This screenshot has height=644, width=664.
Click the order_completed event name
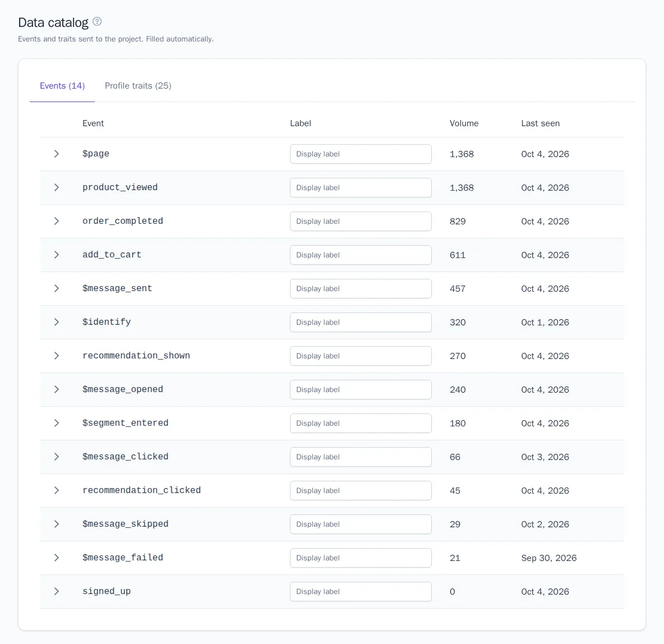(123, 221)
